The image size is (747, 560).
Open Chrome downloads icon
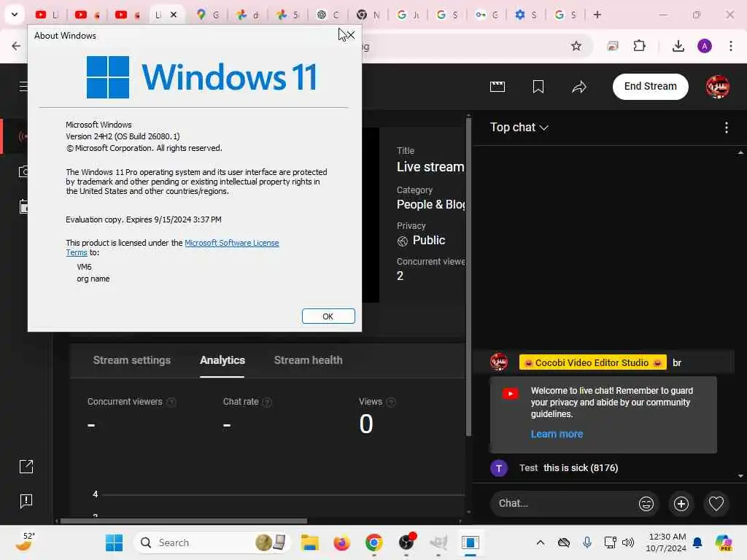[678, 46]
